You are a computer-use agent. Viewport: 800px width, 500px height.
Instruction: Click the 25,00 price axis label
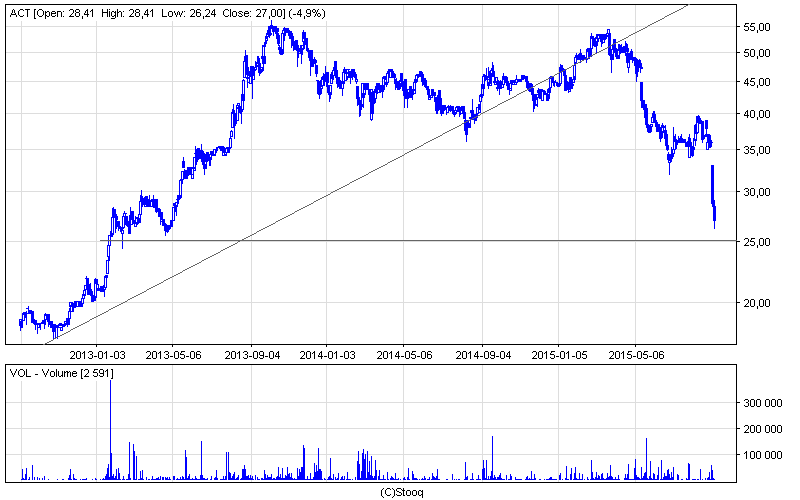point(757,242)
